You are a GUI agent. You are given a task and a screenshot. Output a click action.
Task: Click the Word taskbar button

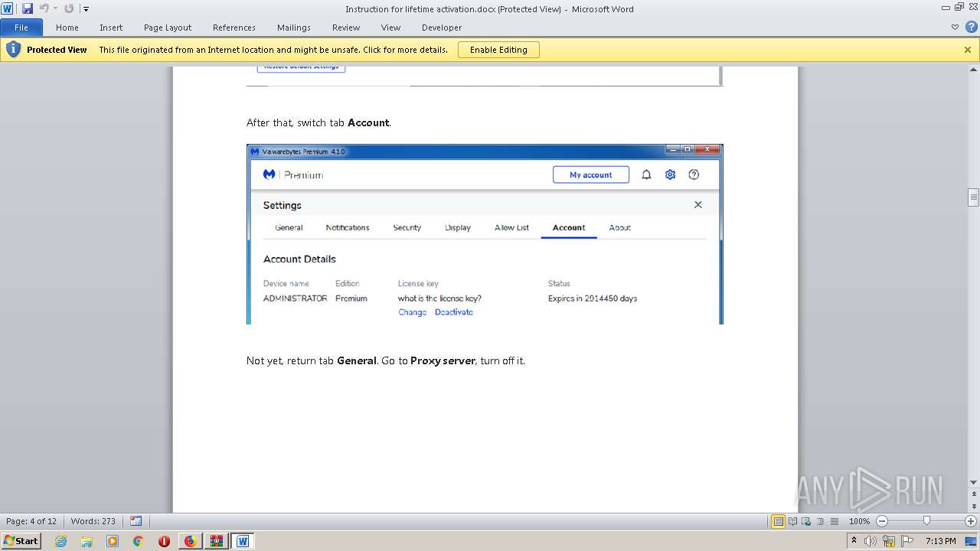(243, 541)
